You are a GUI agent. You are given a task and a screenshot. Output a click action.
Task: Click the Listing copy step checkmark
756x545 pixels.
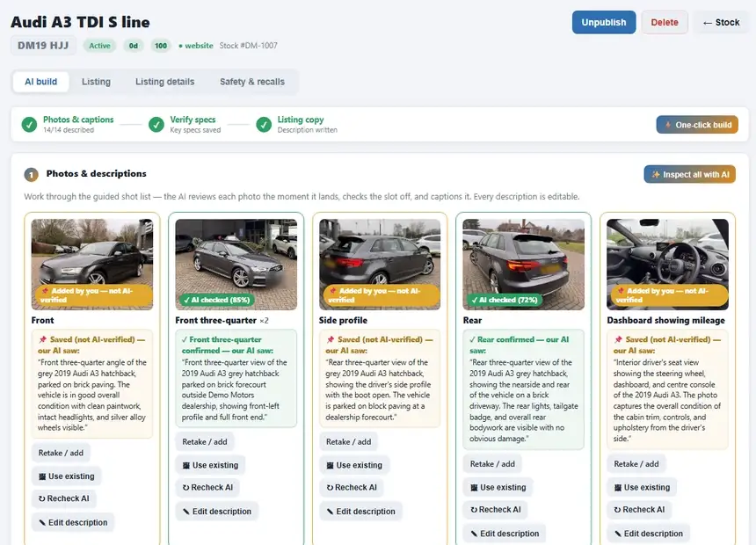point(264,125)
